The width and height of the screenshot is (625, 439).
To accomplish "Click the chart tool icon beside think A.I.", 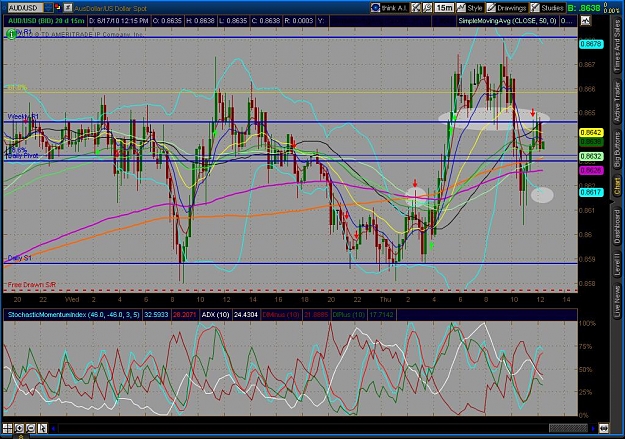I will [416, 8].
